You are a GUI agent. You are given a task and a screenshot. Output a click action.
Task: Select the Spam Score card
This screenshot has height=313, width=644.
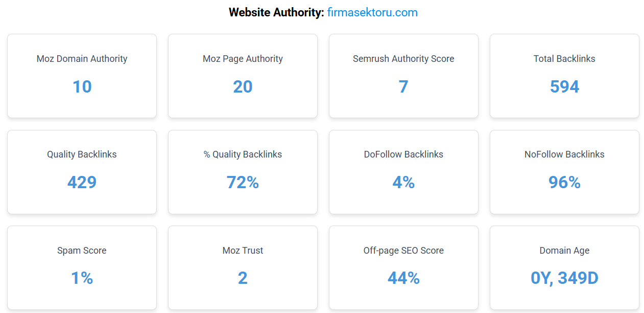[x=82, y=268]
